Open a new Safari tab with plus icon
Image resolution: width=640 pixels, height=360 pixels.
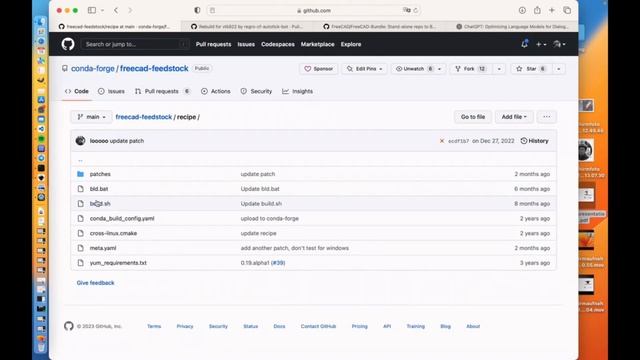(x=552, y=10)
